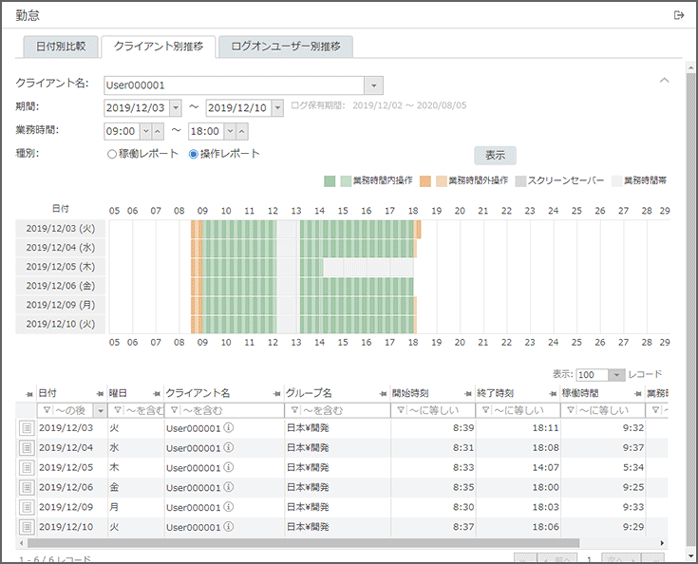Collapse the search conditions panel with the chevron

[x=664, y=80]
